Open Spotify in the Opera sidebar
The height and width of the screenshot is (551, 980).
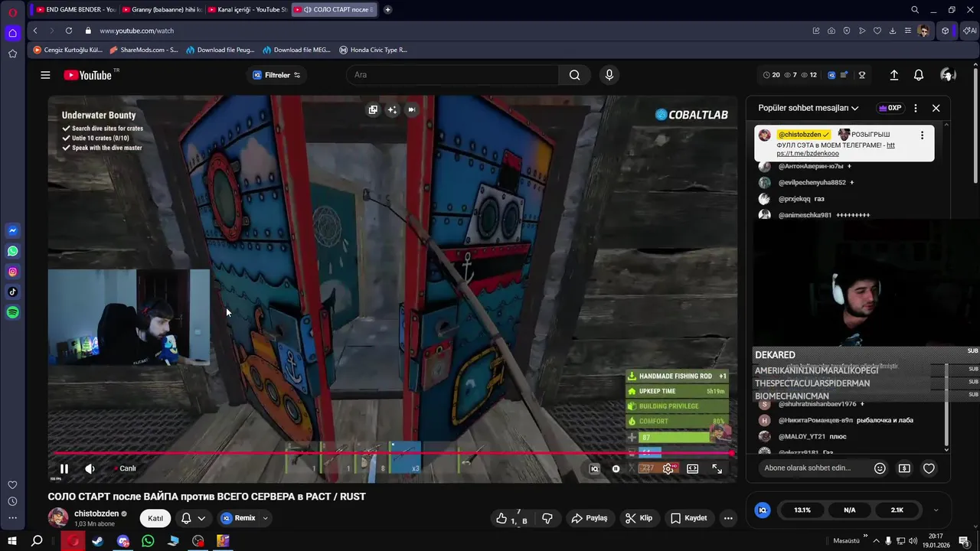[x=12, y=312]
